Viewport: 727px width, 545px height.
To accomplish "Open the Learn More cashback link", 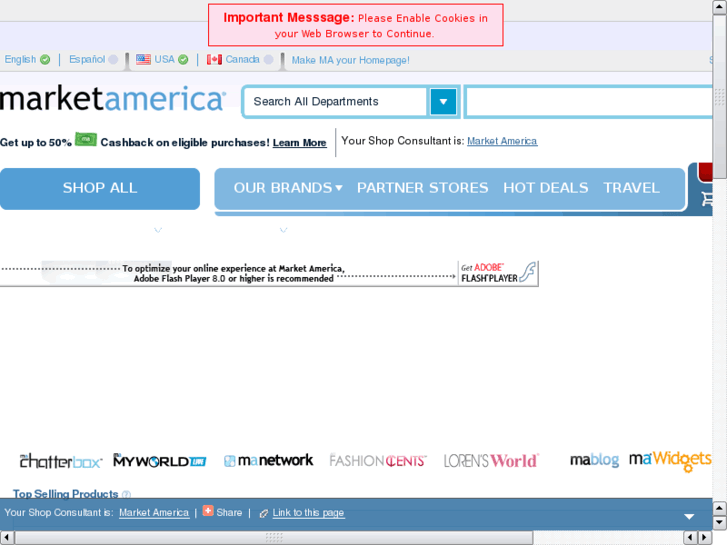I will pos(300,142).
